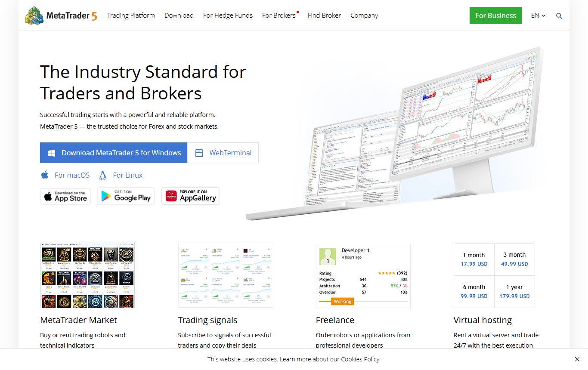Click the Apple icon beside For macOS
The height and width of the screenshot is (370, 588).
(x=45, y=175)
